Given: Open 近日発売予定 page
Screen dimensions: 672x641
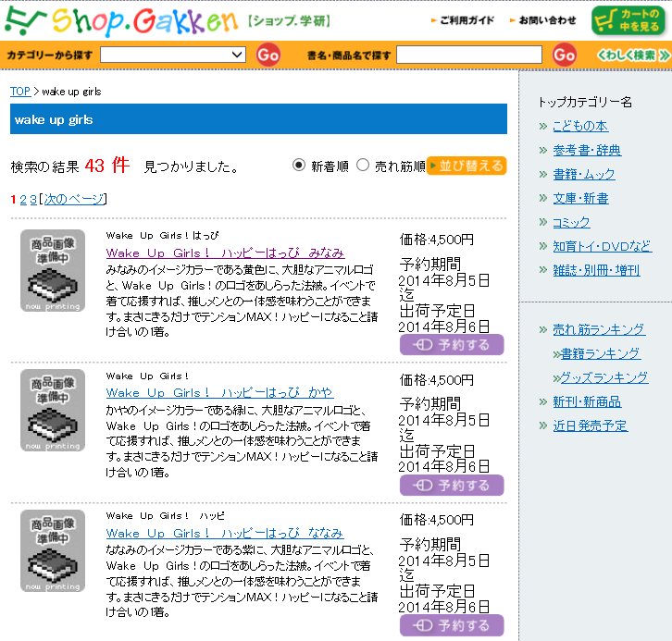Looking at the screenshot, I should tap(590, 425).
